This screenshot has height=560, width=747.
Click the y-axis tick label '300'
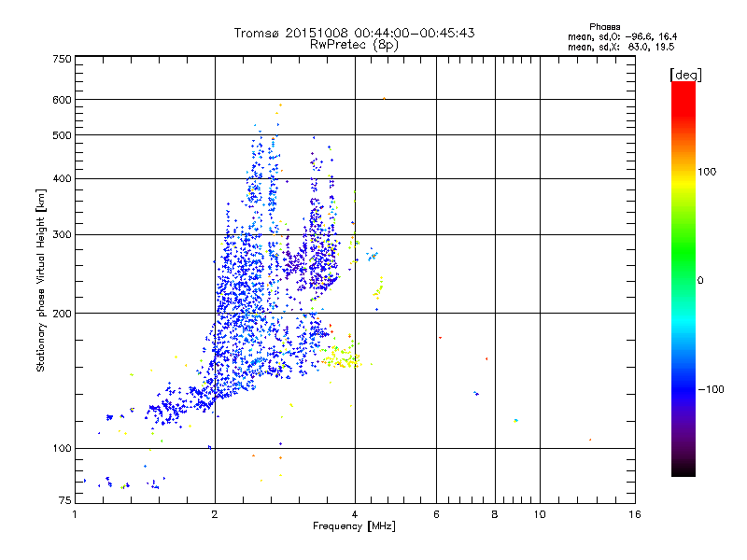coord(62,235)
